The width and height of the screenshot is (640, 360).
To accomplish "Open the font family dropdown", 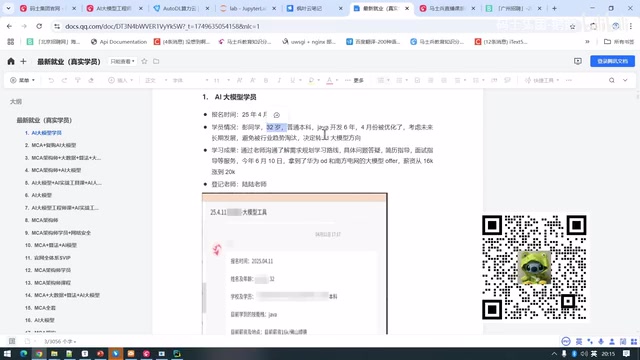I will point(190,80).
